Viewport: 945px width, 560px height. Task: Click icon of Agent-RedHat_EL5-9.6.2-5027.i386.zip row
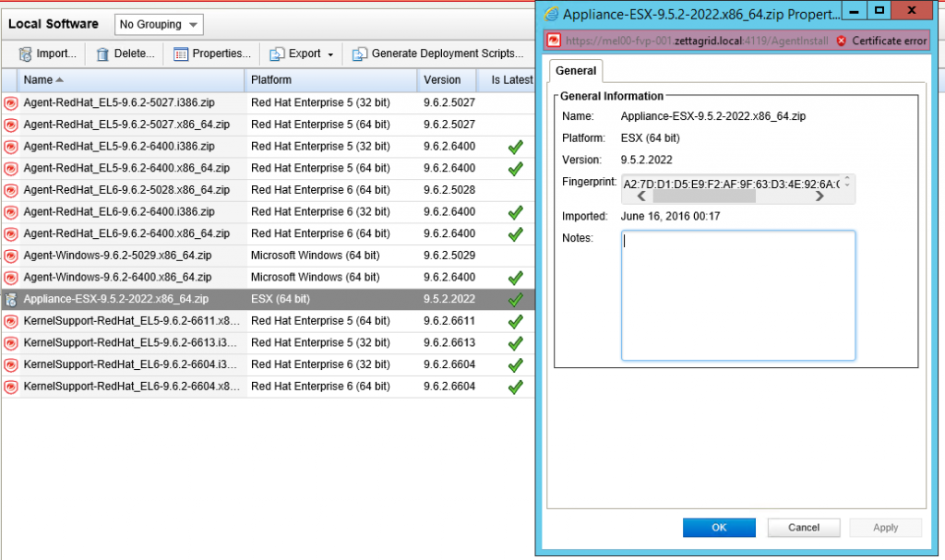tap(11, 103)
